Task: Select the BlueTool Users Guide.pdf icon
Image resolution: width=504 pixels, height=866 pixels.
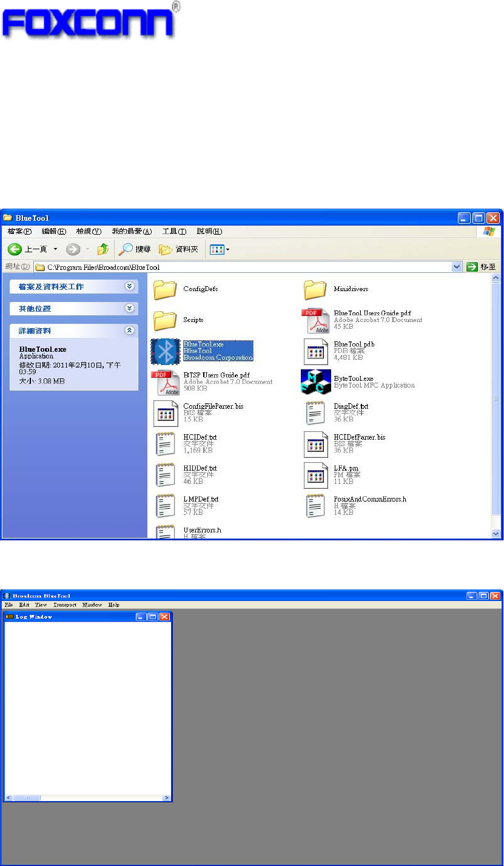Action: pyautogui.click(x=315, y=321)
